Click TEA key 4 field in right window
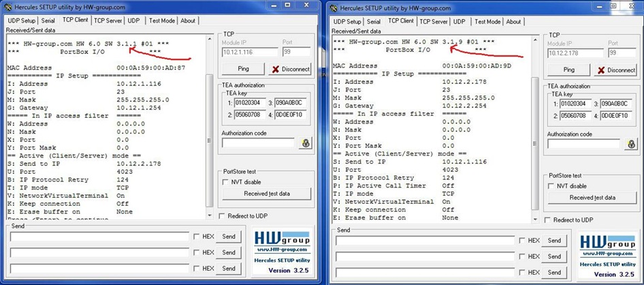The width and height of the screenshot is (644, 285). click(x=617, y=115)
